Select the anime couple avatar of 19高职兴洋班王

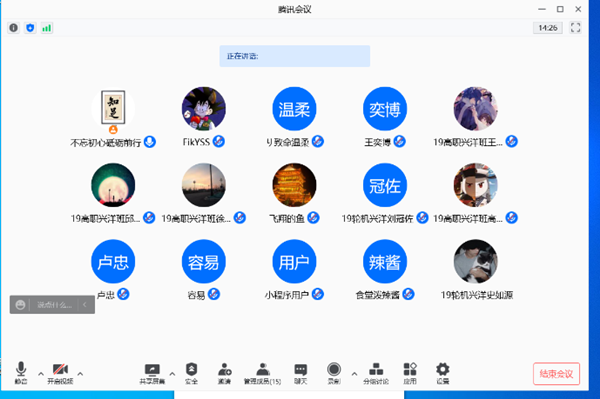coord(476,109)
